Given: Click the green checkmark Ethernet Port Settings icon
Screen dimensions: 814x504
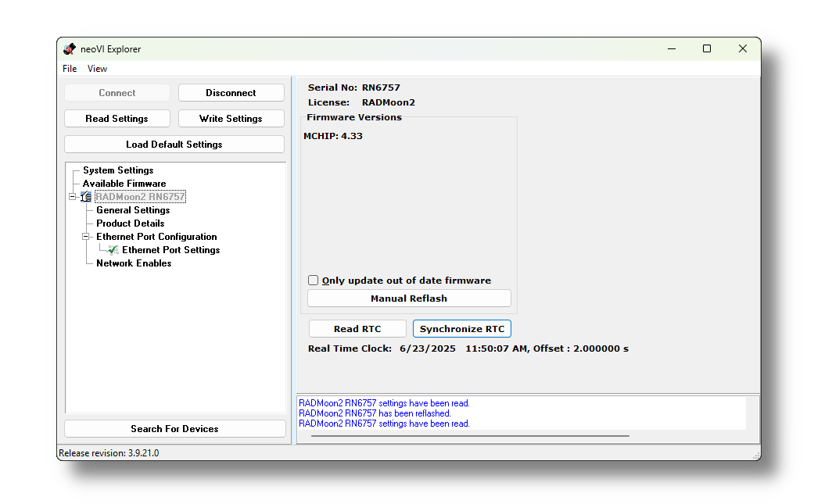Looking at the screenshot, I should pos(113,250).
